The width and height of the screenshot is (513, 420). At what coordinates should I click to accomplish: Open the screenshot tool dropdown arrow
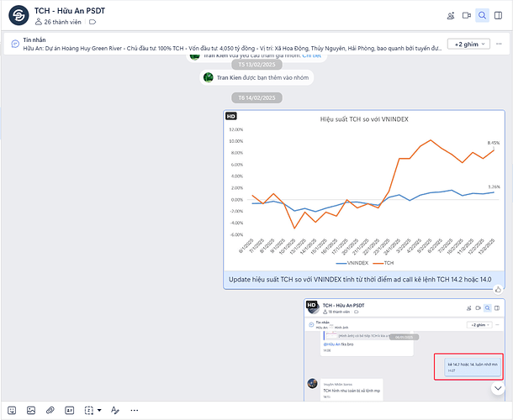tap(99, 410)
